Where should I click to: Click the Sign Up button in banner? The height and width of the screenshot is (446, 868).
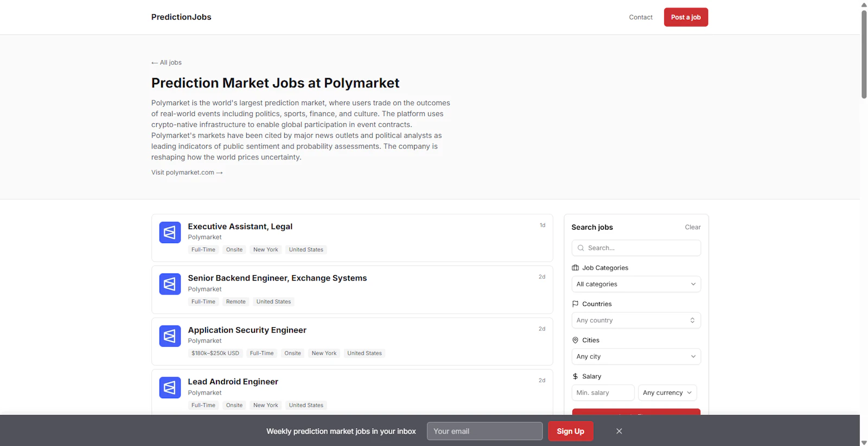click(570, 431)
